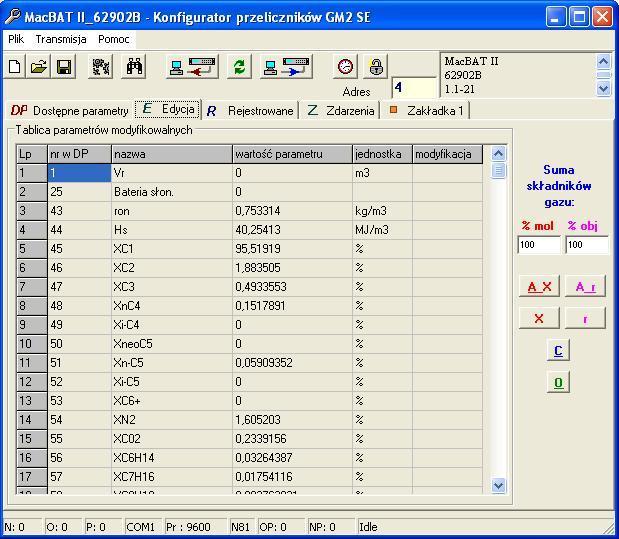Click the Adres input field
This screenshot has width=619, height=539.
click(x=414, y=88)
